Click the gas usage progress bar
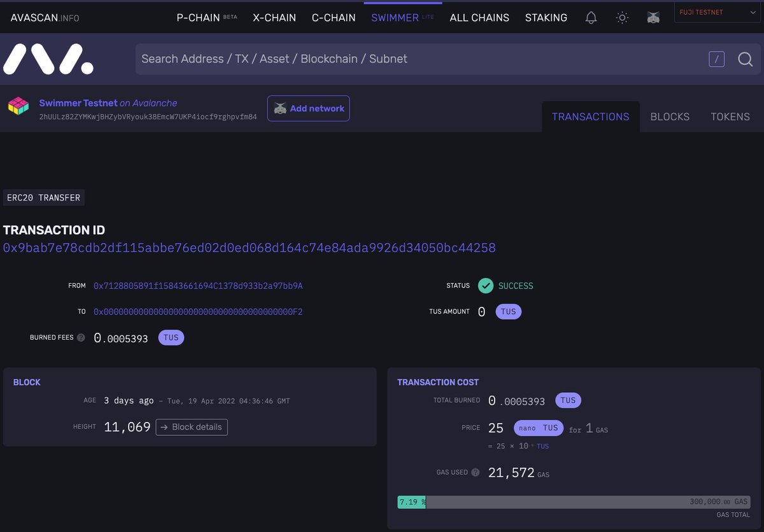 point(574,502)
